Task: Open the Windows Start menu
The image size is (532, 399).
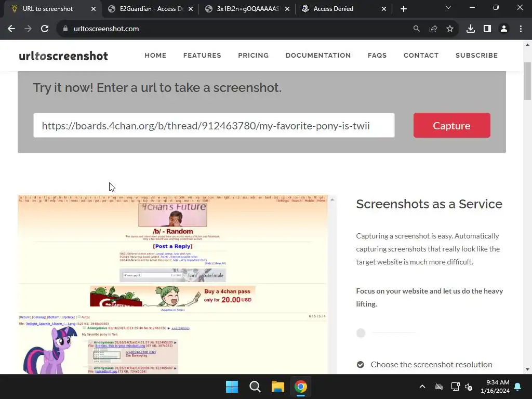Action: pos(232,387)
